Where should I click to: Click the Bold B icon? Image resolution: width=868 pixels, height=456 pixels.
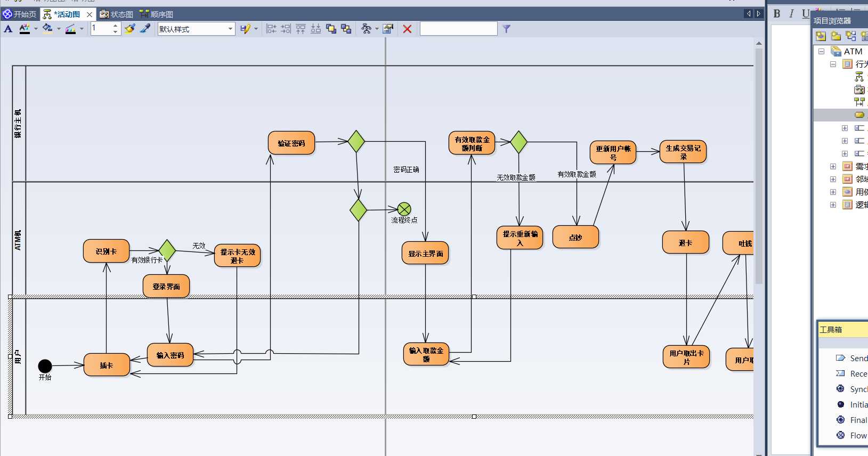point(777,14)
